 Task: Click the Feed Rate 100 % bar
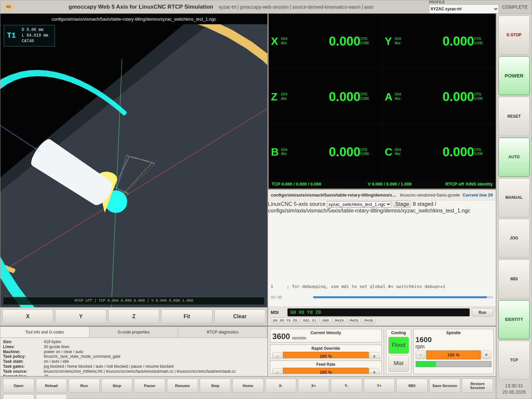pos(326,371)
